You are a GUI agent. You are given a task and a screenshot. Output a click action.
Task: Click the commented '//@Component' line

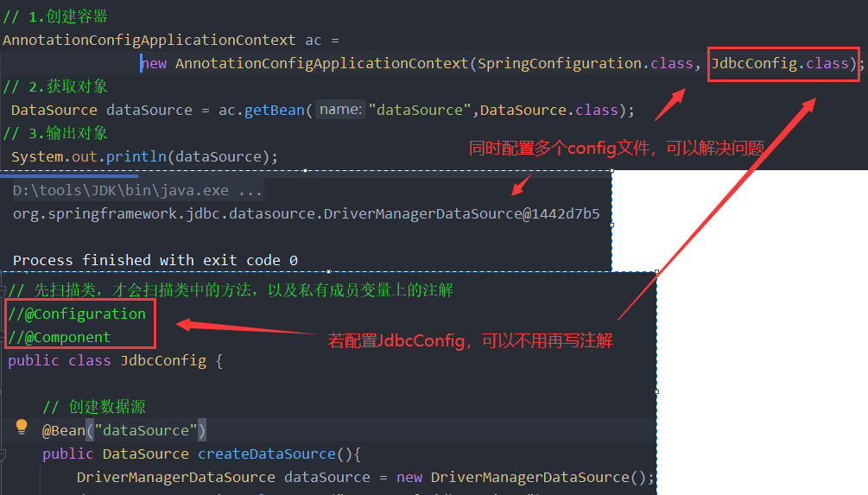tap(60, 337)
